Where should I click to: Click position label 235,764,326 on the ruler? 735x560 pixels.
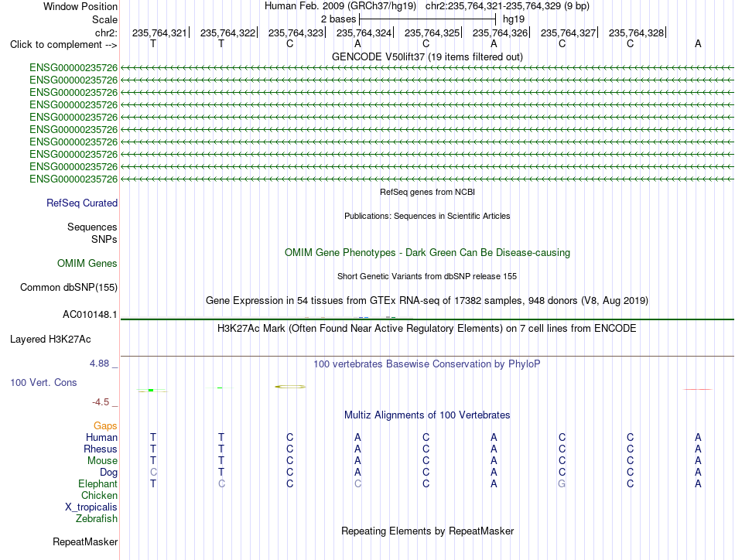point(500,32)
